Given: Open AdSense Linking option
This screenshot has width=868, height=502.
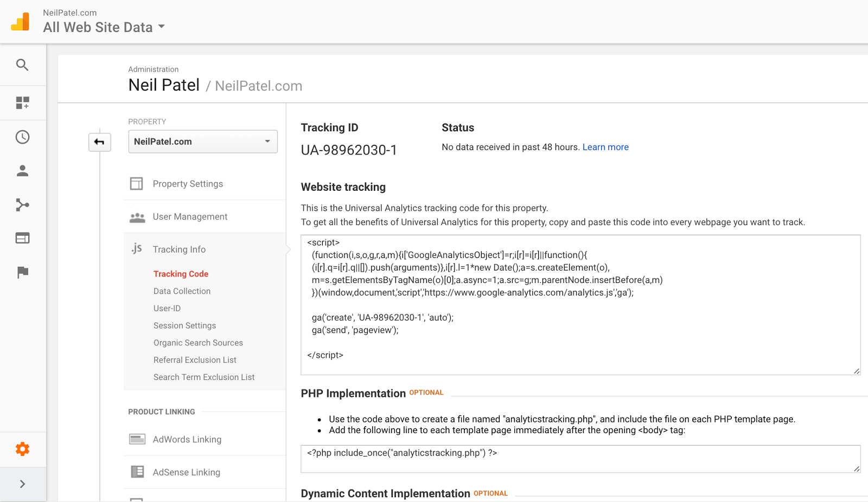Looking at the screenshot, I should point(187,472).
